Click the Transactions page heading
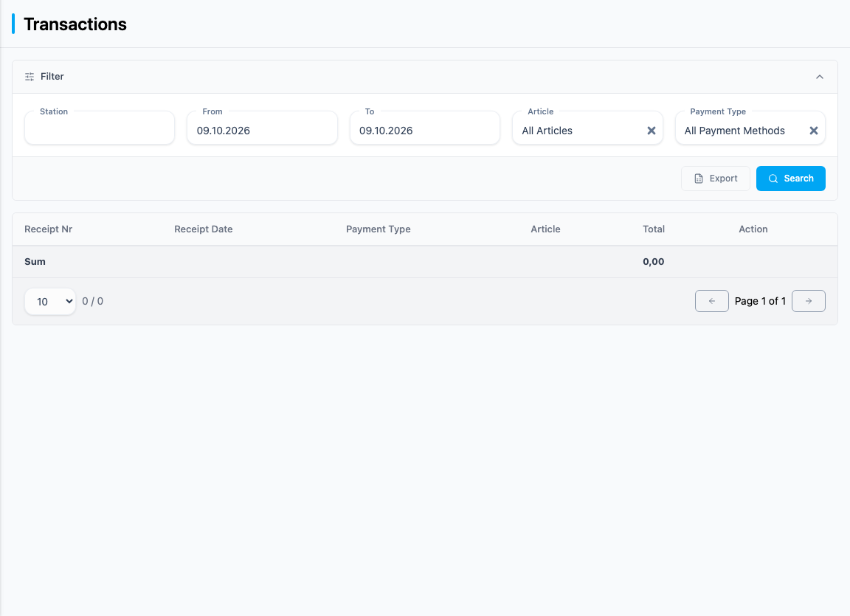The height and width of the screenshot is (616, 850). click(75, 24)
